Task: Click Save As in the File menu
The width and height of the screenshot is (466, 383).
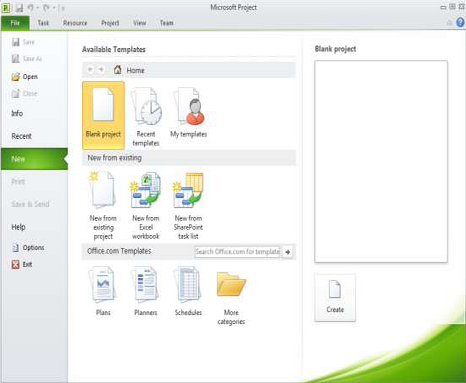Action: [27, 59]
